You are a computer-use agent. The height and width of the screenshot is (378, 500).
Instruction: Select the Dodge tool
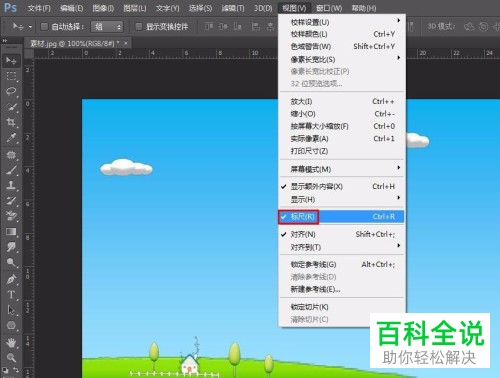pos(11,263)
